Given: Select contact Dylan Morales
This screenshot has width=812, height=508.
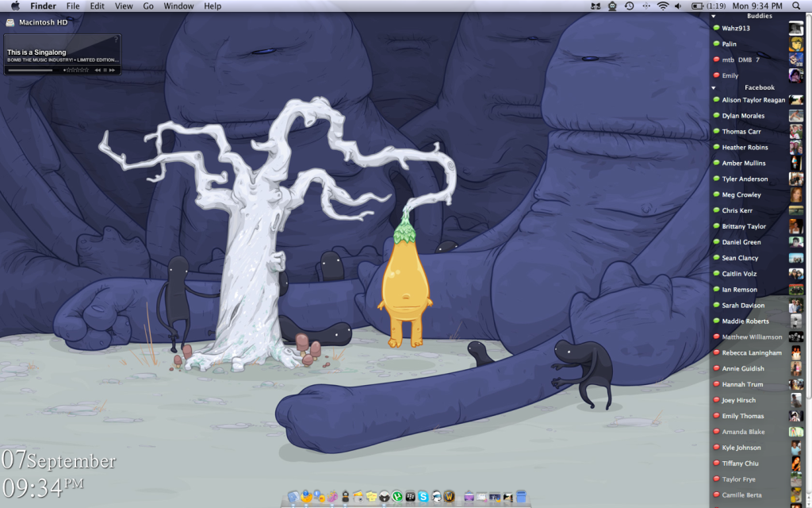Looking at the screenshot, I should (757, 116).
